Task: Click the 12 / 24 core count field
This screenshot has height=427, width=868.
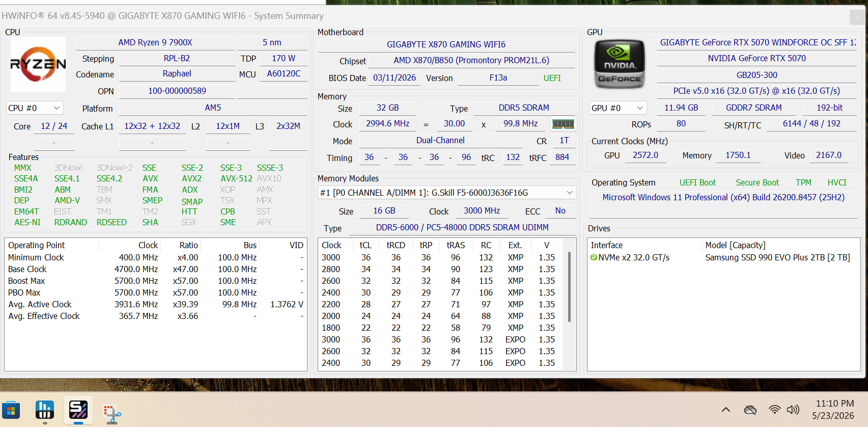Action: pyautogui.click(x=54, y=126)
